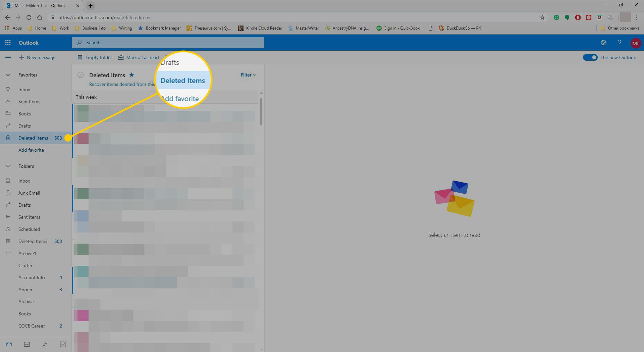
Task: Open the Other bookmarks folder
Action: (x=620, y=28)
